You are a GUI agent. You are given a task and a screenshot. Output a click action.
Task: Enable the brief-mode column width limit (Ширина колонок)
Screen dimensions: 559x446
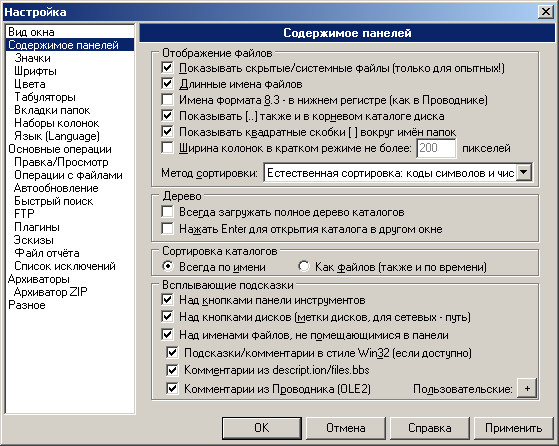point(167,148)
